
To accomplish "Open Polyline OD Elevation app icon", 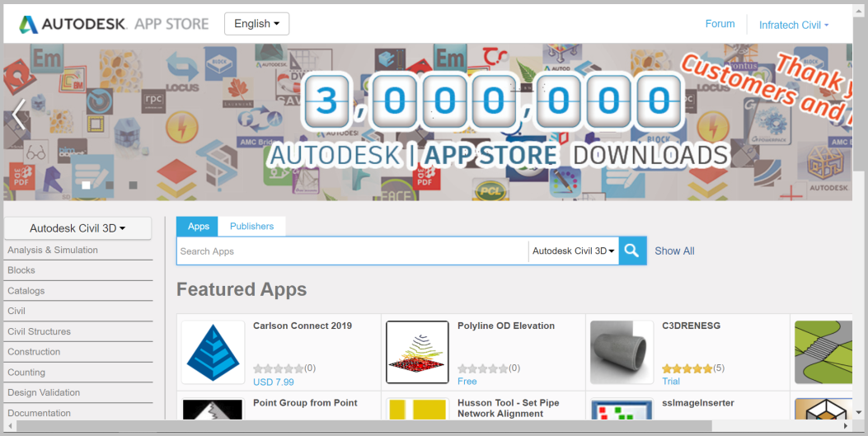I will (x=417, y=353).
